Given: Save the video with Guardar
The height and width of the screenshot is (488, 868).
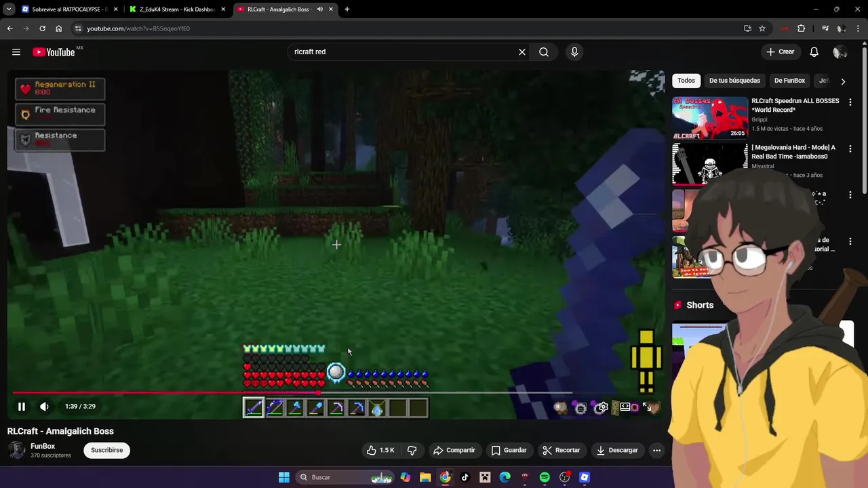Looking at the screenshot, I should (x=509, y=450).
